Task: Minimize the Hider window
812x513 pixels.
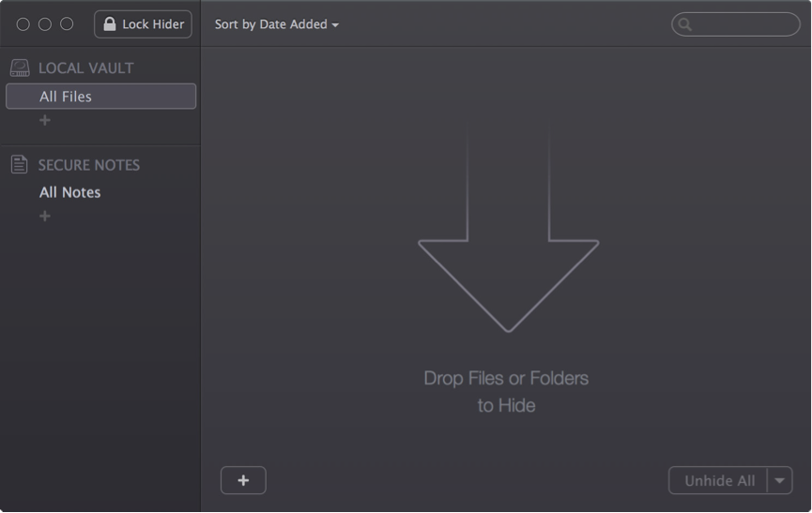Action: pyautogui.click(x=45, y=24)
